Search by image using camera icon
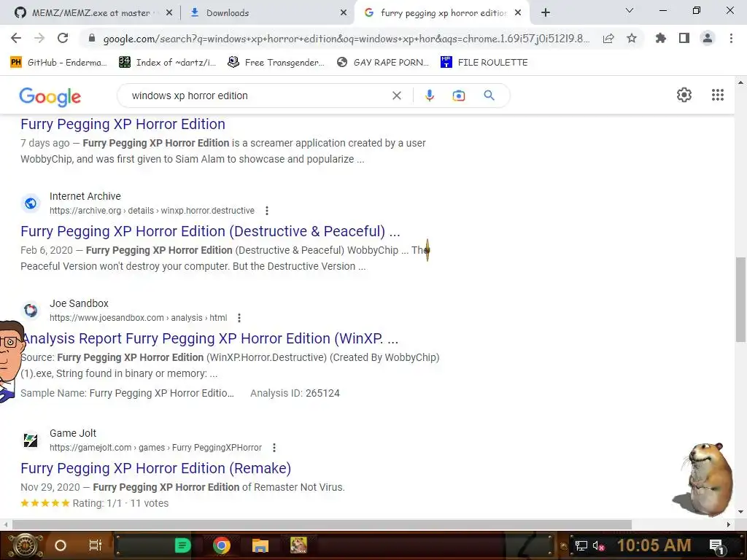747x560 pixels. 458,96
